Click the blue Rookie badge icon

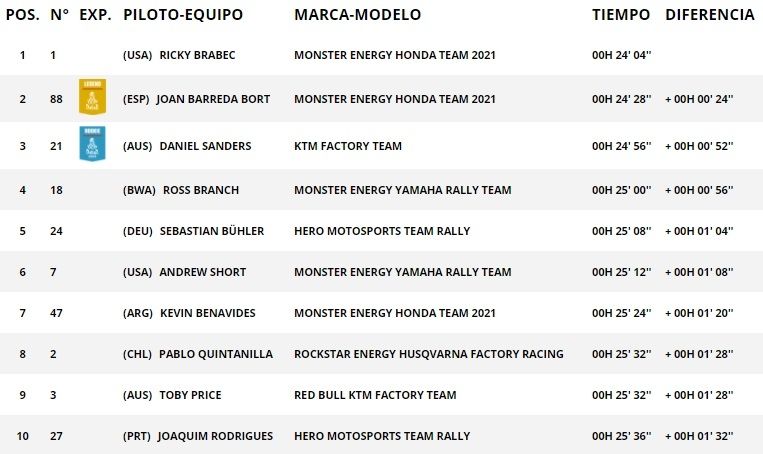click(92, 145)
